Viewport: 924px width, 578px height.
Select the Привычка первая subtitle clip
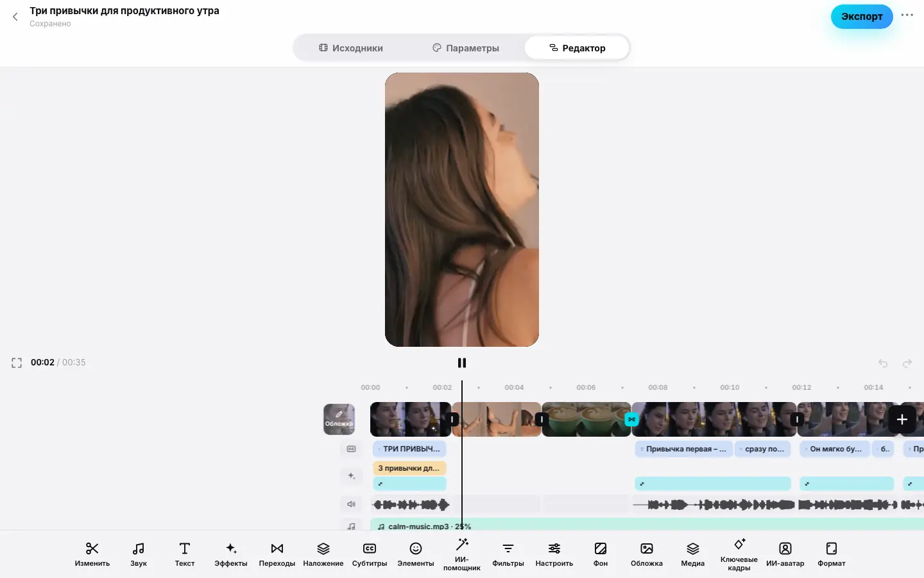pyautogui.click(x=683, y=449)
